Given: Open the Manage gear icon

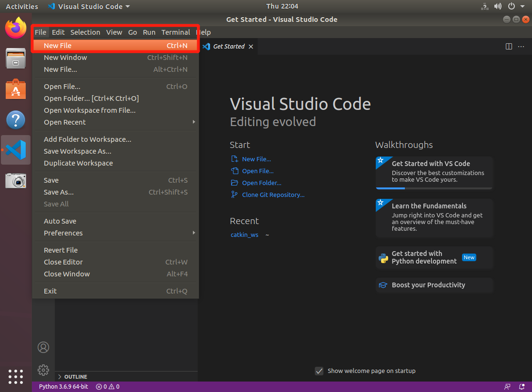Looking at the screenshot, I should click(x=43, y=370).
